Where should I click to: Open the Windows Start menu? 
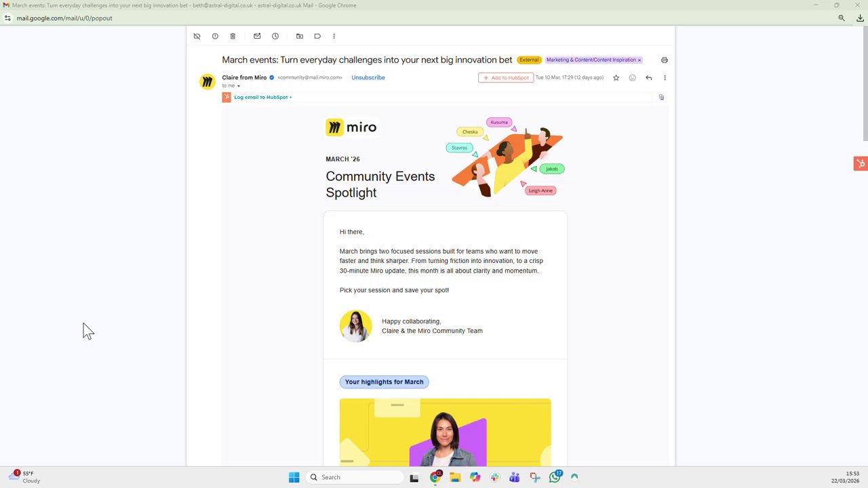[294, 477]
